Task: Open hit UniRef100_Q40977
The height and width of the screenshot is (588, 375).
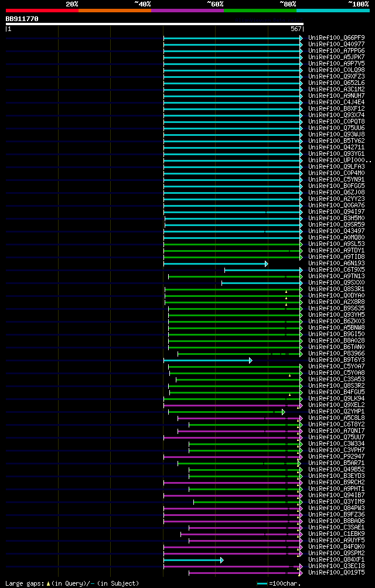Action: click(336, 45)
